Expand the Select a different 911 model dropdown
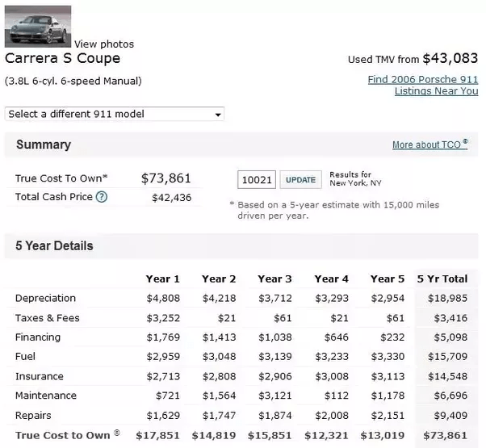Image resolution: width=486 pixels, height=448 pixels. 115,114
